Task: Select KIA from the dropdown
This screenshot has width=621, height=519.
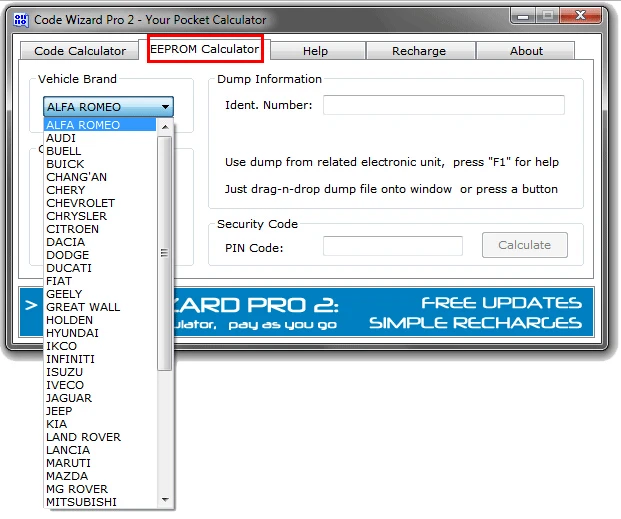Action: click(100, 424)
